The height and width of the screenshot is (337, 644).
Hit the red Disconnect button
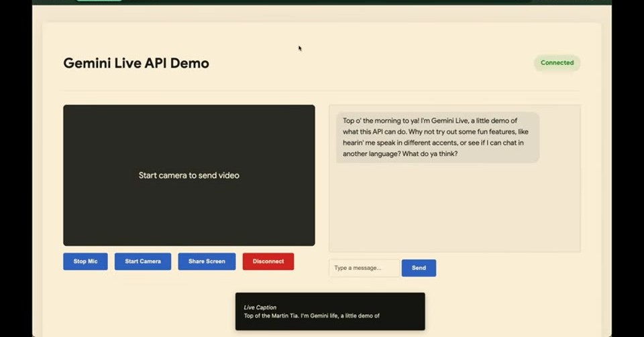(x=268, y=261)
